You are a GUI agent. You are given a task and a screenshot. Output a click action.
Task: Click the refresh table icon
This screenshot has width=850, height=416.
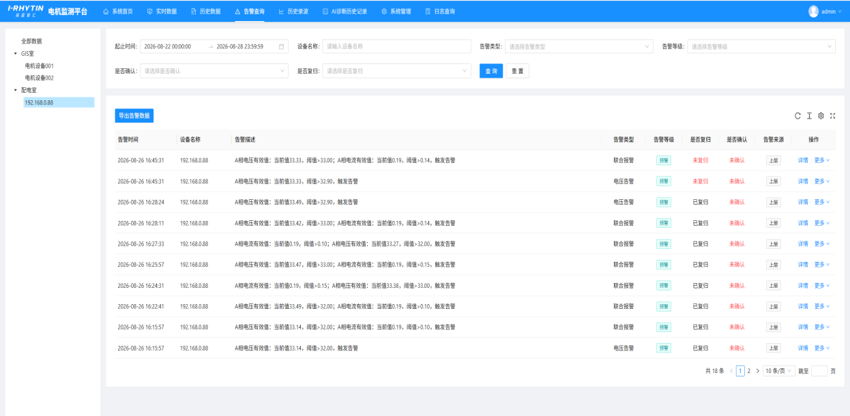point(797,116)
